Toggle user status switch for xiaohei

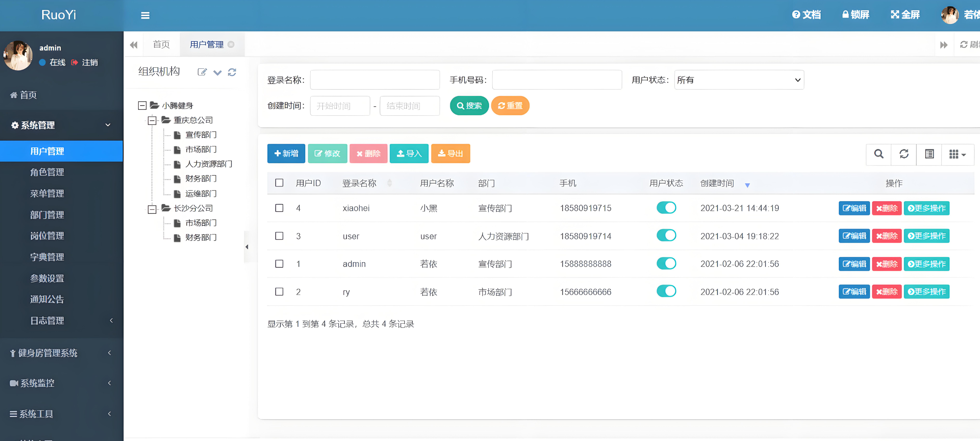[x=666, y=208]
